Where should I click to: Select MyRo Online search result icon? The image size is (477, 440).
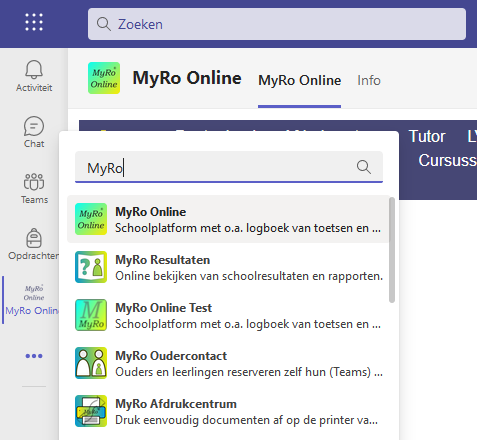coord(91,219)
